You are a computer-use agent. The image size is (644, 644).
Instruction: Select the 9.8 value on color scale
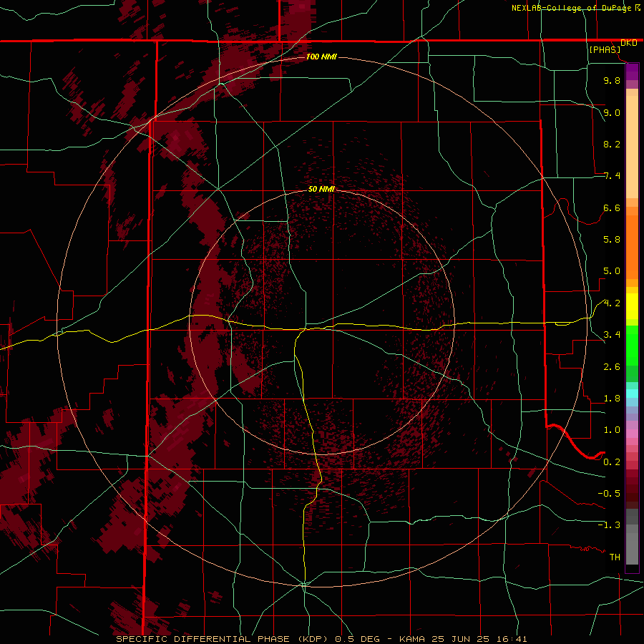tap(612, 80)
